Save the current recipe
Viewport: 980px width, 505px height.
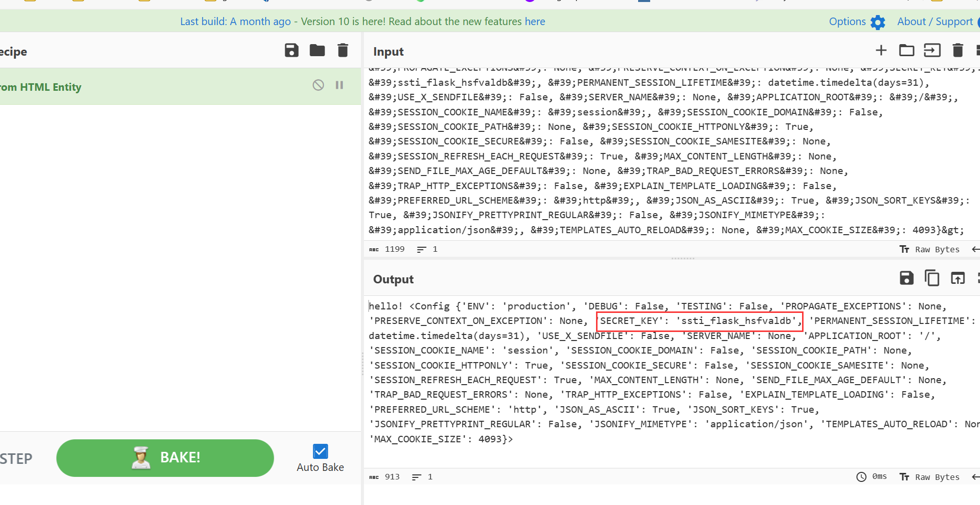[x=292, y=51]
